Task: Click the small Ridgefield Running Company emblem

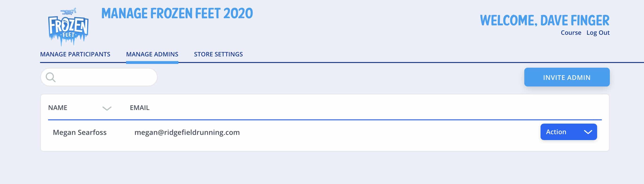Action: point(68,12)
